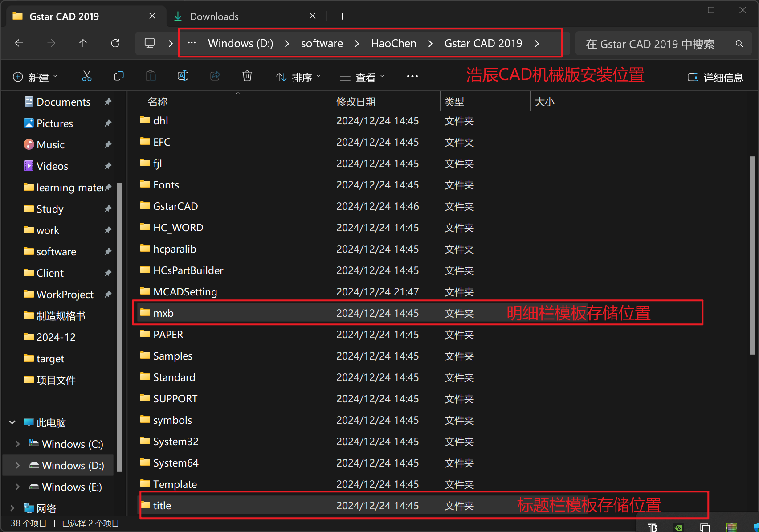Go back with the left arrow
The height and width of the screenshot is (532, 759).
pyautogui.click(x=19, y=43)
